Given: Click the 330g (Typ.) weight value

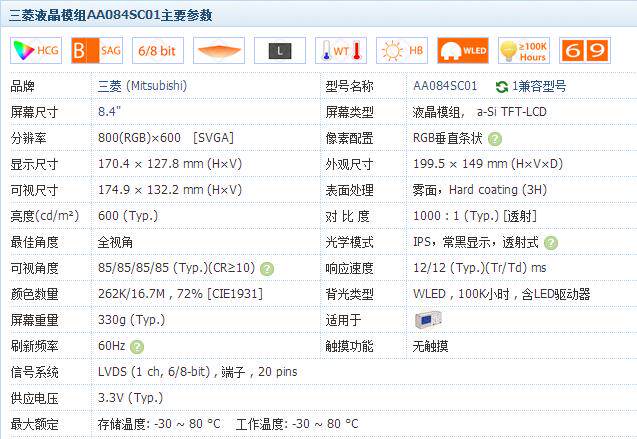Looking at the screenshot, I should [x=131, y=320].
